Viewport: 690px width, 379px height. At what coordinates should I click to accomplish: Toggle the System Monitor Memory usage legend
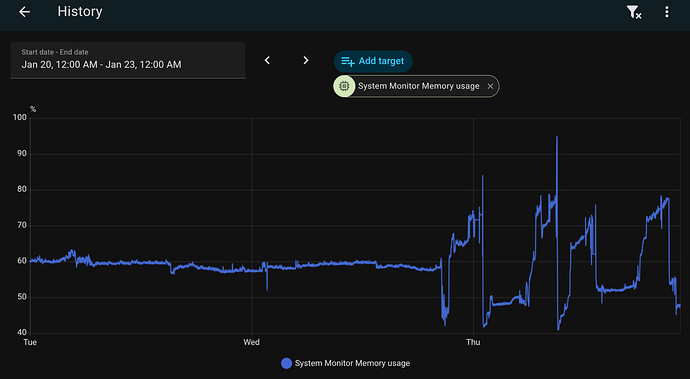[x=345, y=363]
